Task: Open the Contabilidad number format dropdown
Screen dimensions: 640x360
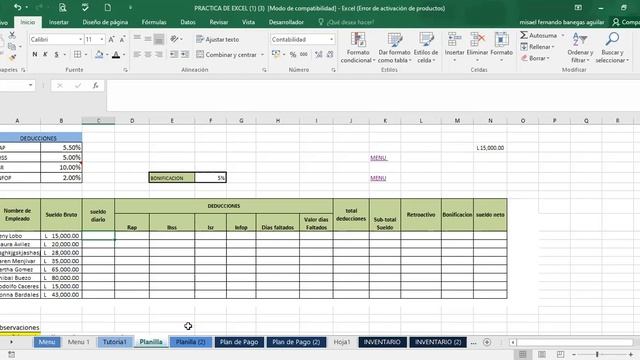Action: (x=331, y=40)
